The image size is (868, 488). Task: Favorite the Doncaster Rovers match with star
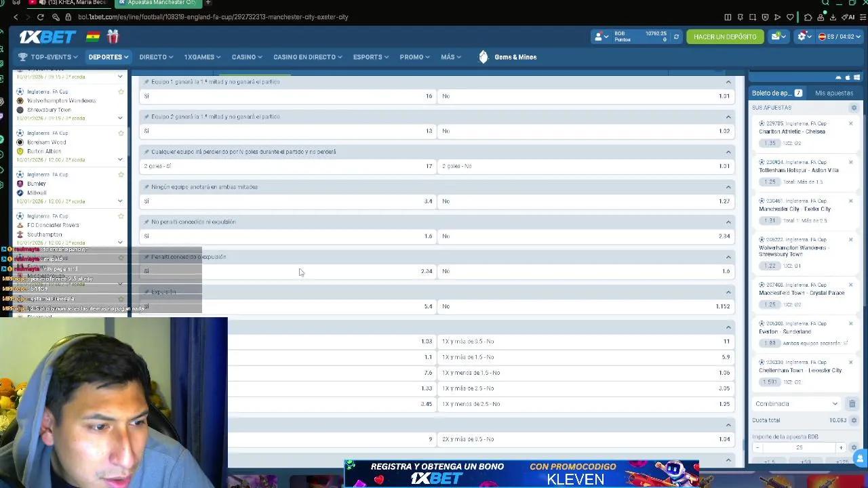point(121,216)
